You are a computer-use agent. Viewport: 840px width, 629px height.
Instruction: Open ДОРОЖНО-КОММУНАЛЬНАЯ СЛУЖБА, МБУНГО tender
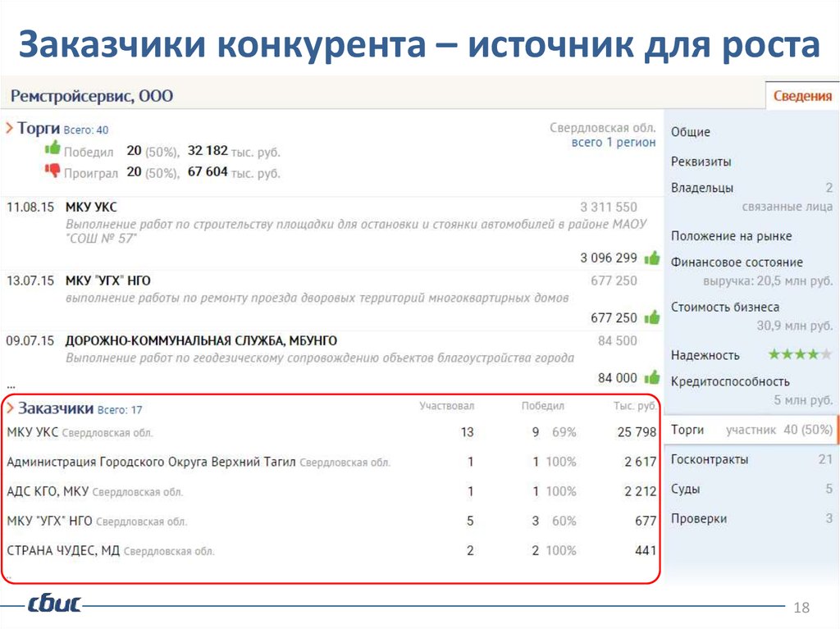click(x=201, y=340)
